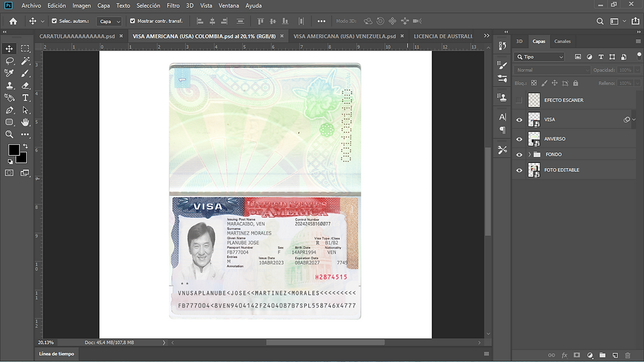
Task: Open the Relleno dropdown arrow
Action: tap(637, 83)
